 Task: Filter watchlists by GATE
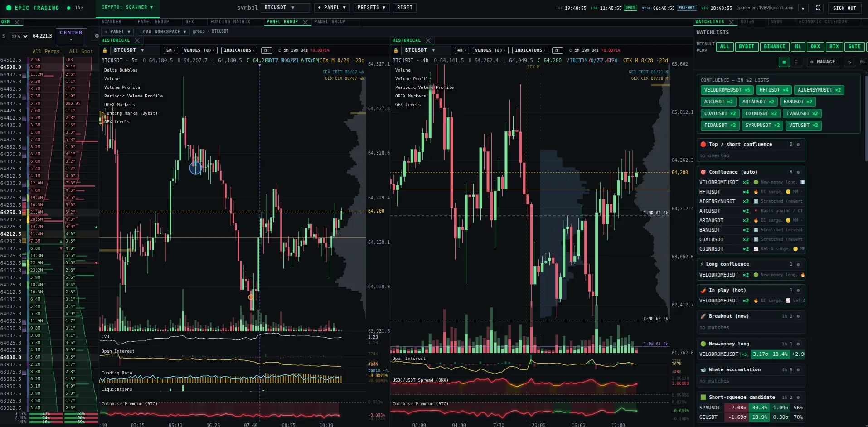pos(854,47)
